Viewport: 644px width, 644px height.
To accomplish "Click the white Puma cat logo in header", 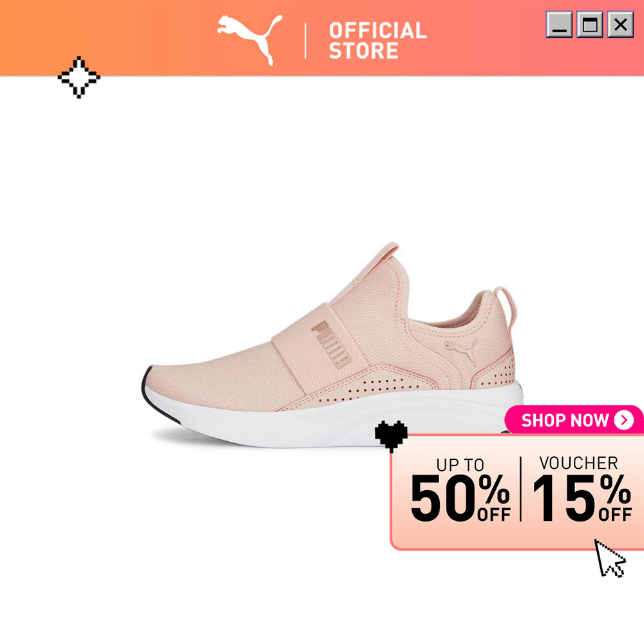I will 250,40.
